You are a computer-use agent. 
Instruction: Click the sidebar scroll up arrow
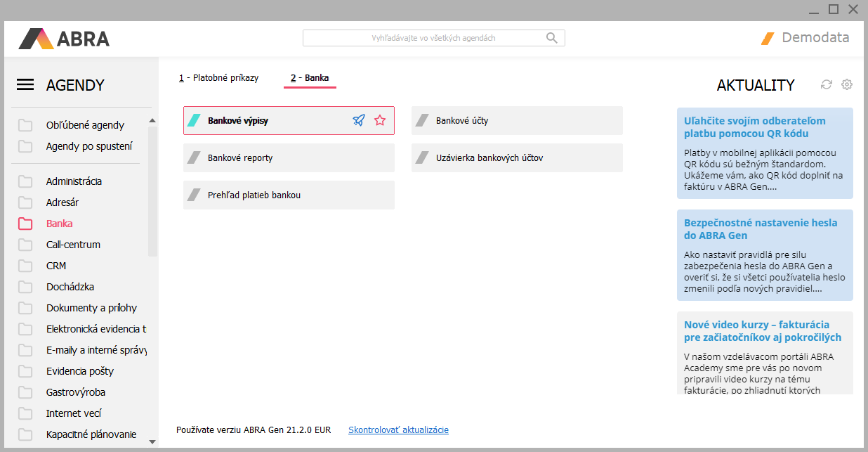[152, 120]
